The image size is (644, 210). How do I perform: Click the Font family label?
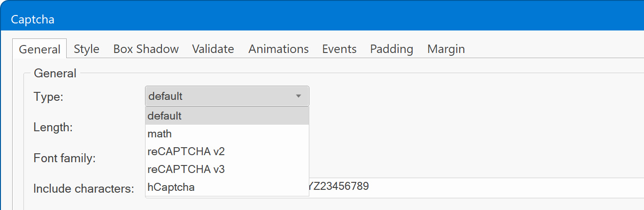tap(64, 158)
